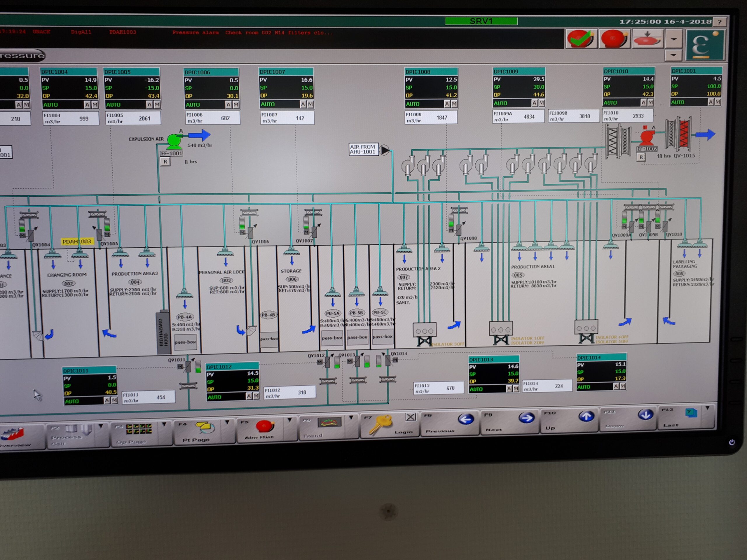Open the lower dropdown arrow beside alarm icons
The image size is (747, 560).
click(x=673, y=55)
